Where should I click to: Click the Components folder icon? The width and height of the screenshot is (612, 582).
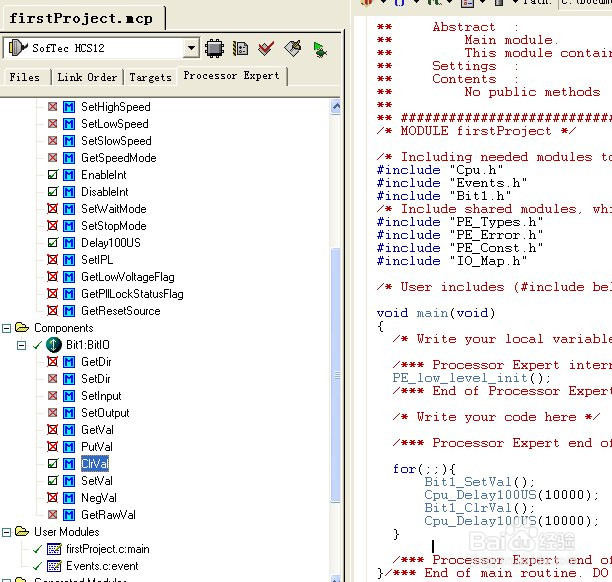[x=22, y=327]
